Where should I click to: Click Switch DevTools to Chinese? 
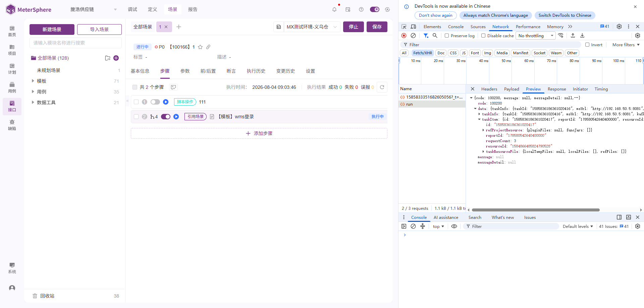565,15
